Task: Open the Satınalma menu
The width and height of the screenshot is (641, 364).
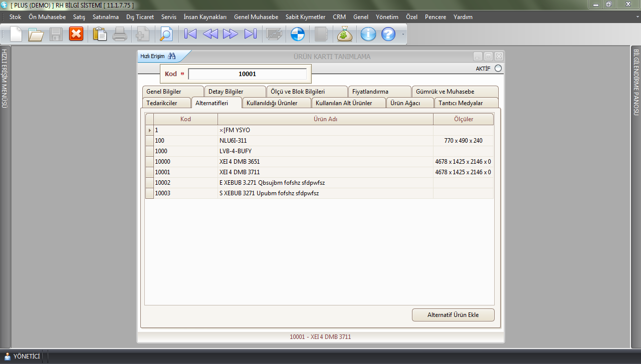Action: (106, 17)
